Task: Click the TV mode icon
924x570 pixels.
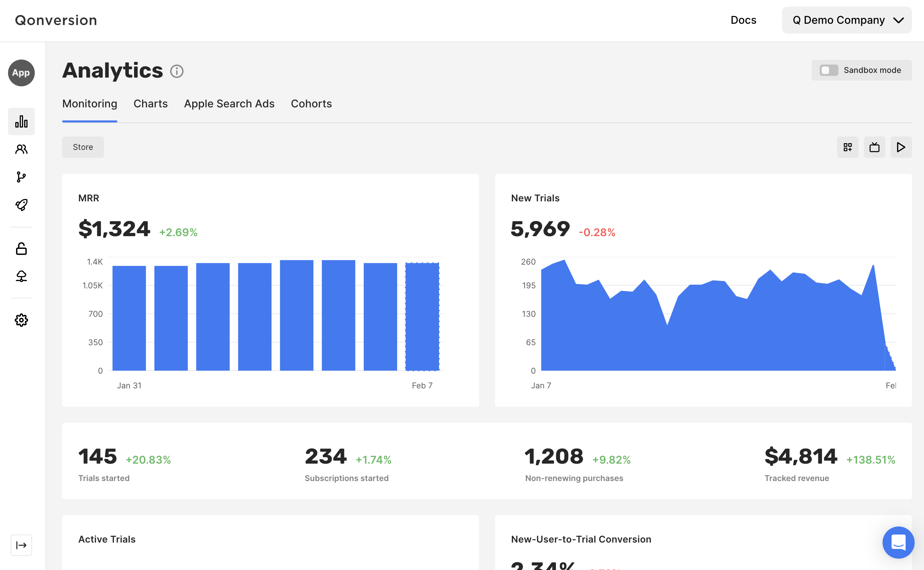Action: (x=874, y=147)
